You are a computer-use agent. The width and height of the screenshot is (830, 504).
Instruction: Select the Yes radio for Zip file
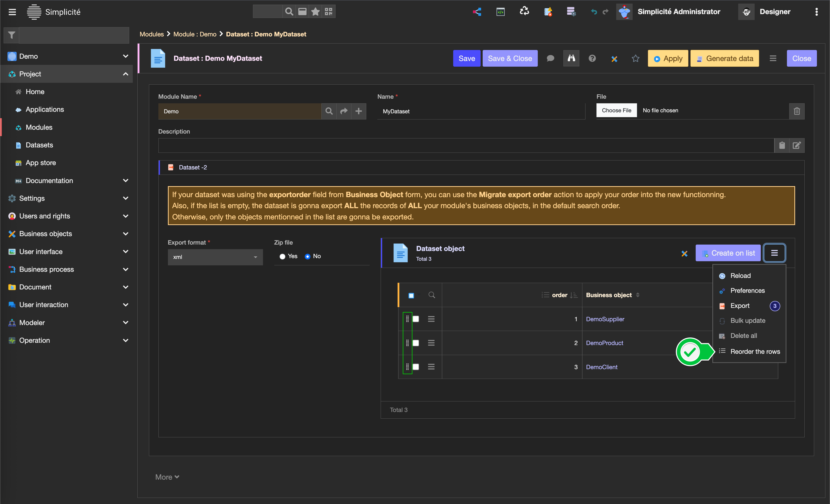(x=282, y=256)
